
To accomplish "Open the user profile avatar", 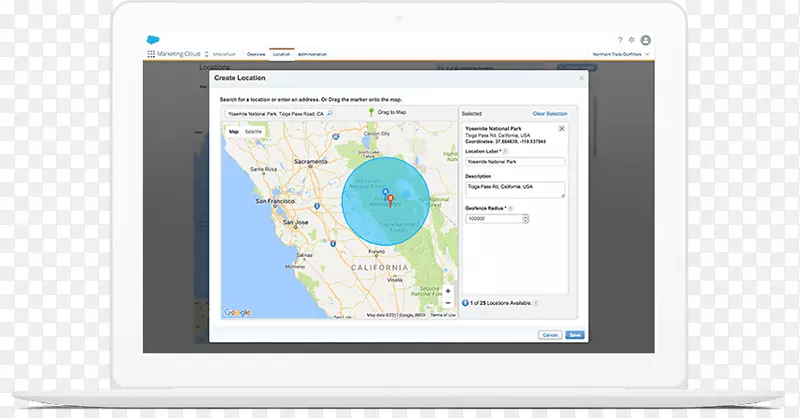I will (646, 38).
